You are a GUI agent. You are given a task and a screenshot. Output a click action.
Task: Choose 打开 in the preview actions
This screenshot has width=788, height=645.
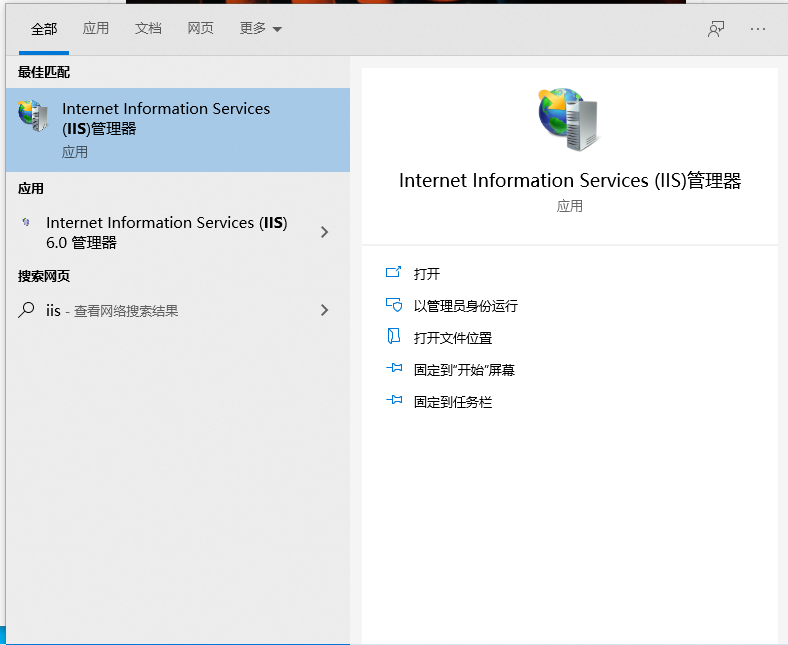point(427,273)
